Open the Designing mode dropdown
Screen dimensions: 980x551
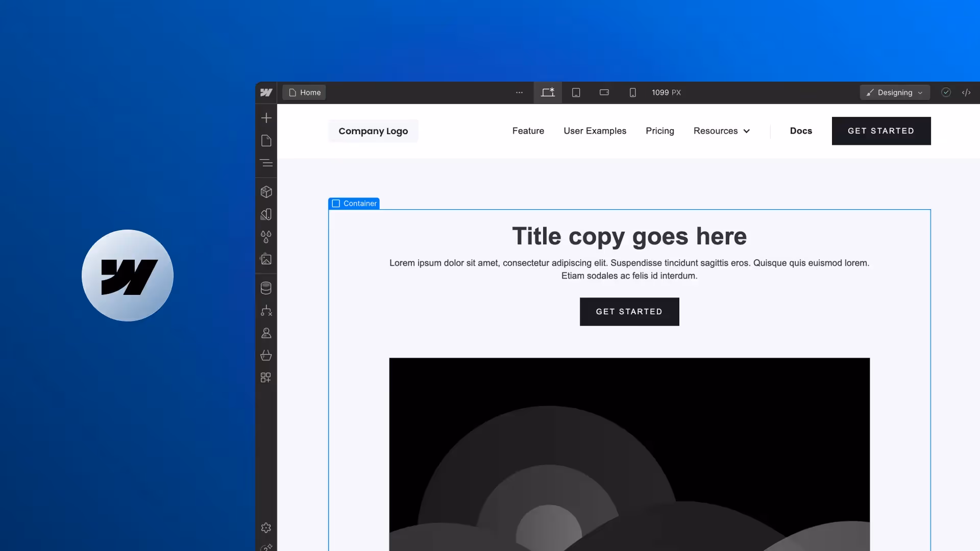[894, 92]
